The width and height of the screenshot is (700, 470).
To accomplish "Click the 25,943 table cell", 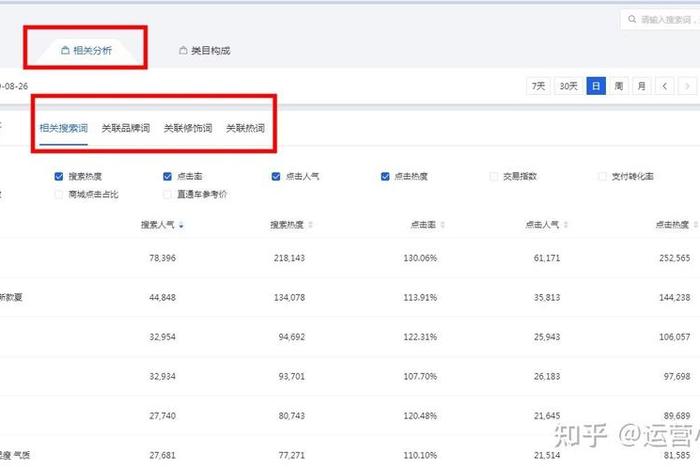I will [x=547, y=337].
